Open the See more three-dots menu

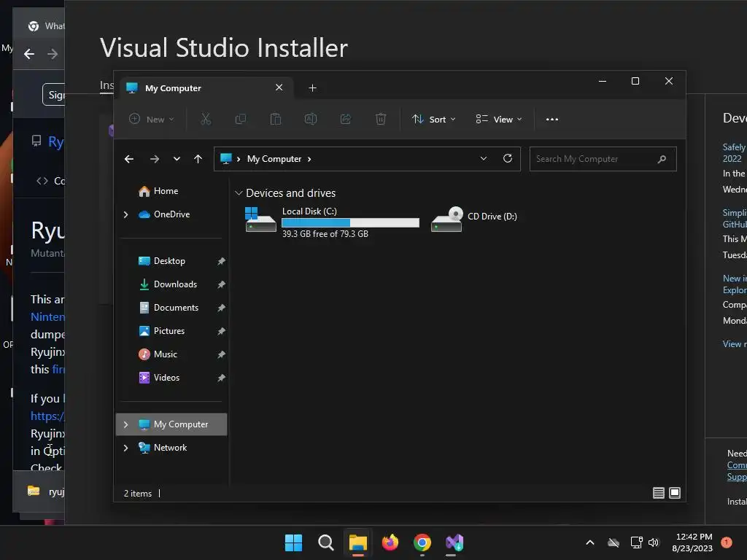[552, 120]
